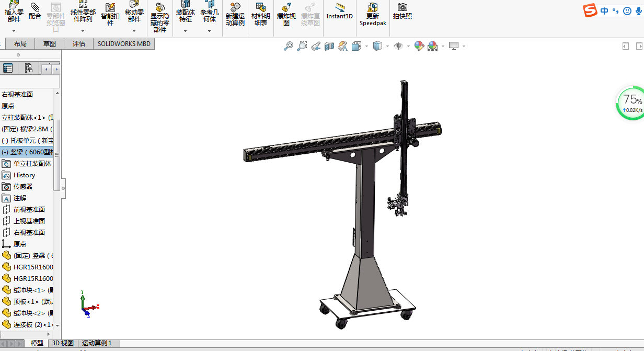Click the panel tabs left scroll arrow
The height and width of the screenshot is (351, 644).
coord(47,69)
